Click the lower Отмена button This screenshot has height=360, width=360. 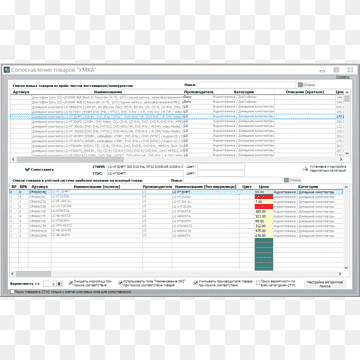[x=293, y=180]
